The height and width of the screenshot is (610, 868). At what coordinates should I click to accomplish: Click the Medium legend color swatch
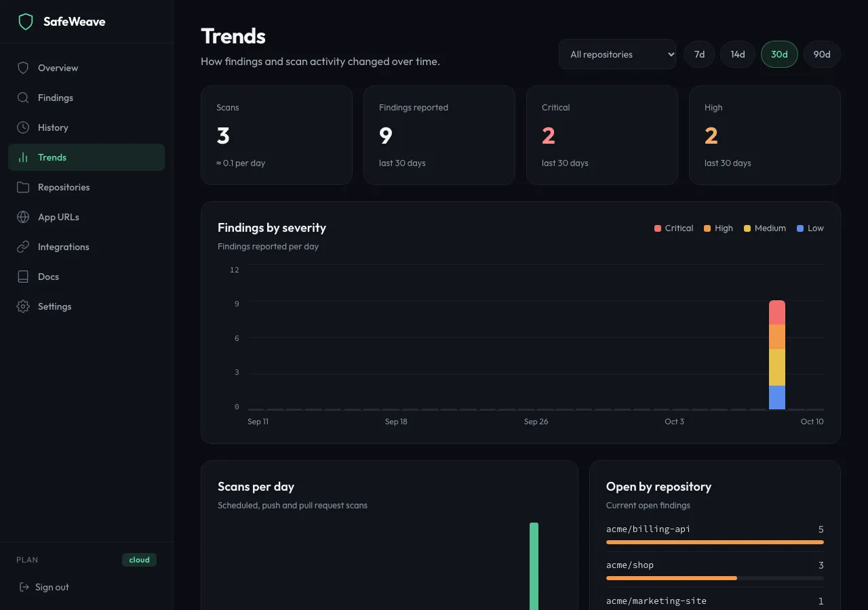(747, 228)
